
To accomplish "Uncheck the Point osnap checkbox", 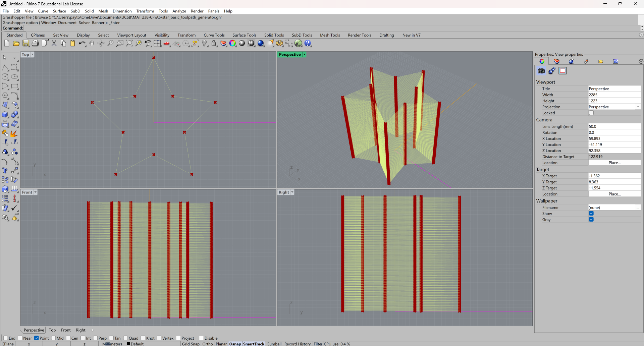I will click(x=37, y=338).
